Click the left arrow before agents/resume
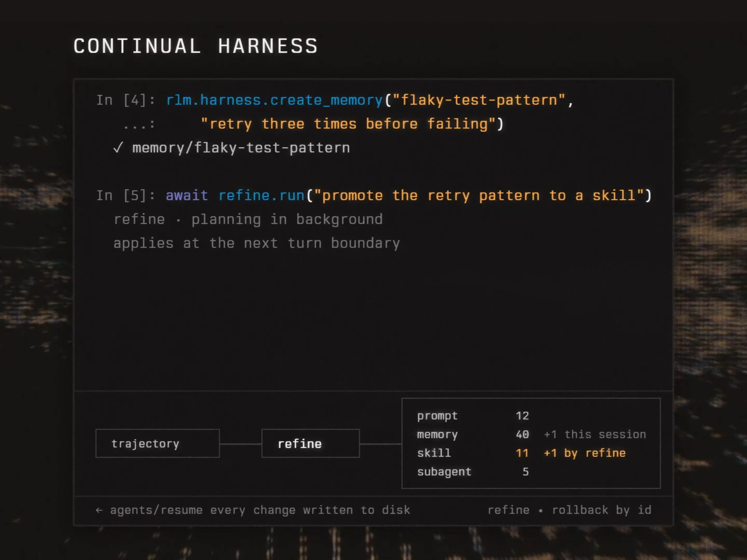The image size is (747, 560). coord(99,510)
